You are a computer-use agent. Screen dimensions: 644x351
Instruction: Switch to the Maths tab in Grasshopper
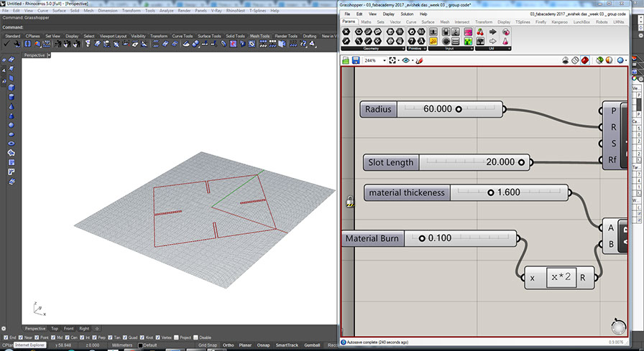(x=366, y=22)
